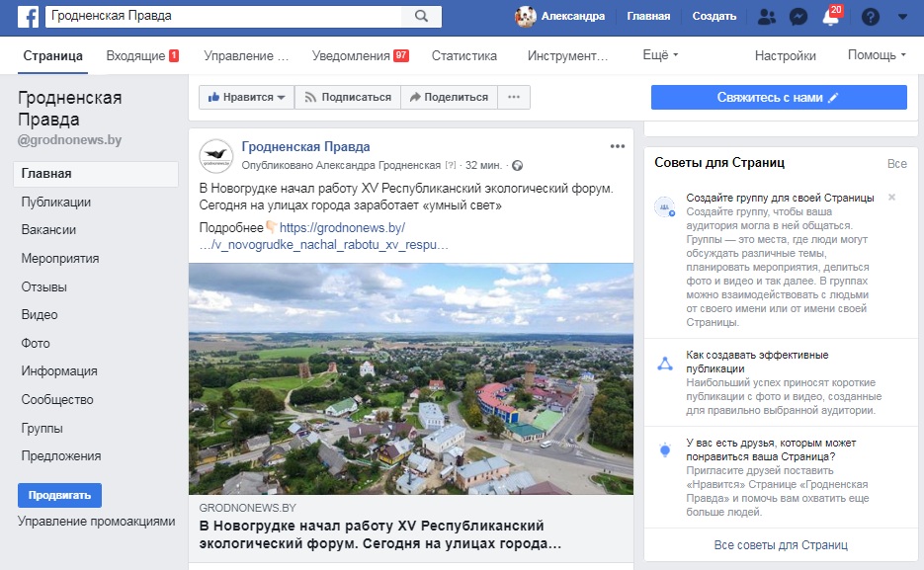The width and height of the screenshot is (924, 570).
Task: Click the Нравится button
Action: tap(246, 97)
